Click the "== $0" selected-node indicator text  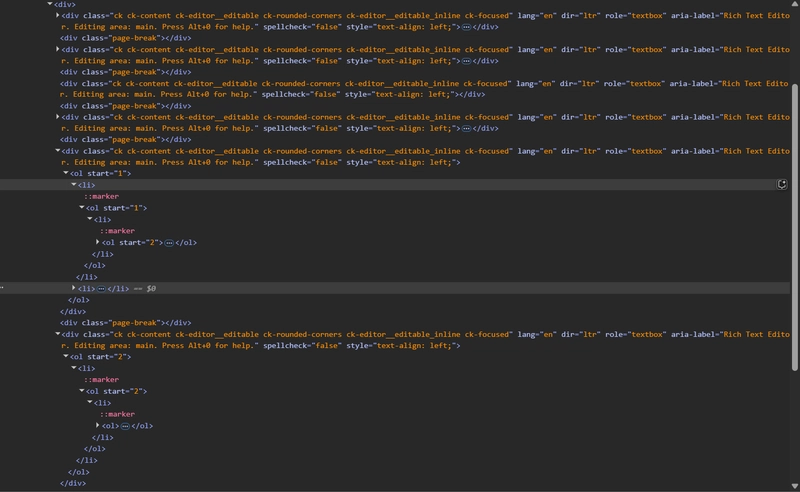point(145,289)
